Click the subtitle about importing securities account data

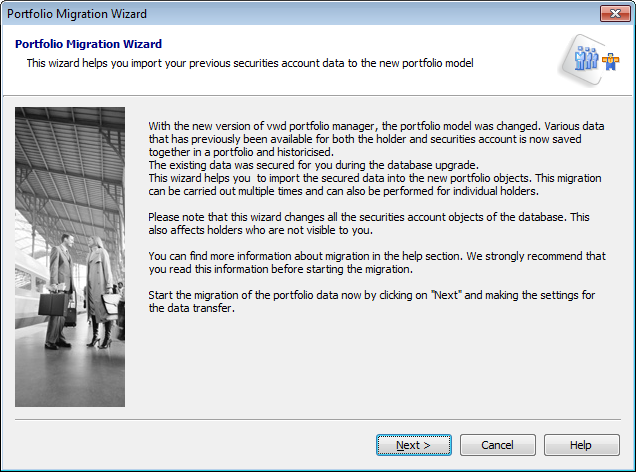249,63
